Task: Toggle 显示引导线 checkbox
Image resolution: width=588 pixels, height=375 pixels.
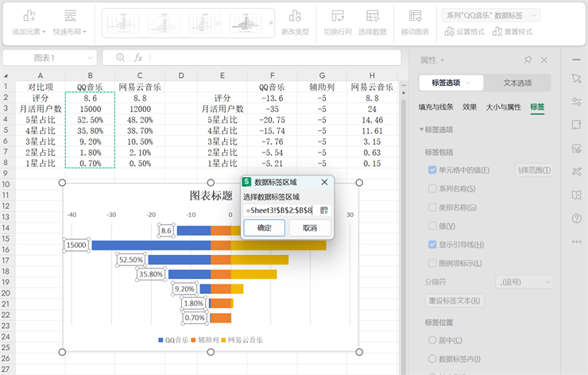Action: [432, 245]
